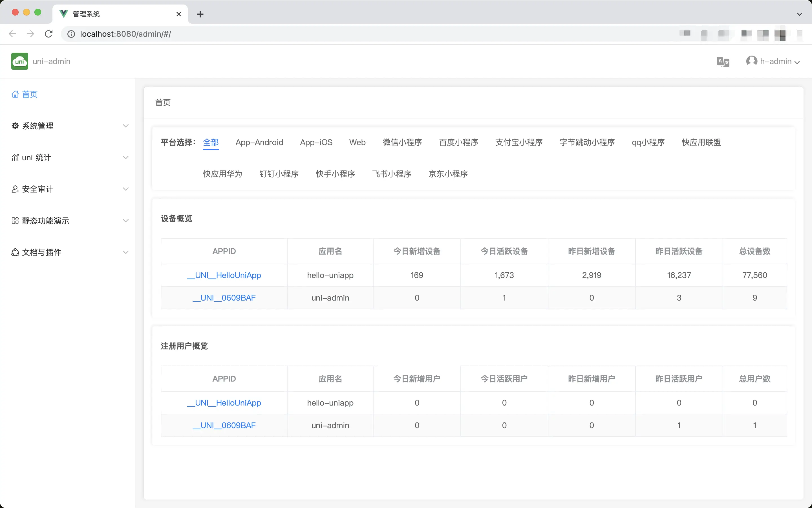Click the 1,673 今日活跃设备 cell

[x=504, y=275]
